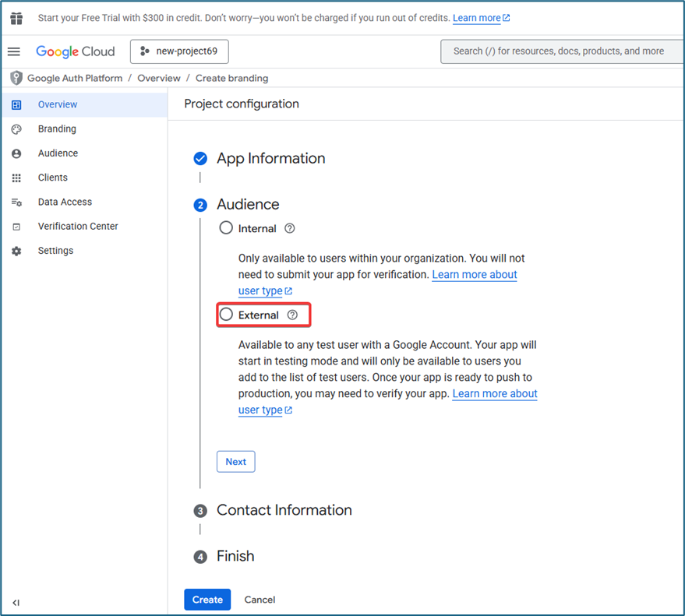Click the search resources input field
The height and width of the screenshot is (616, 685).
pyautogui.click(x=561, y=51)
